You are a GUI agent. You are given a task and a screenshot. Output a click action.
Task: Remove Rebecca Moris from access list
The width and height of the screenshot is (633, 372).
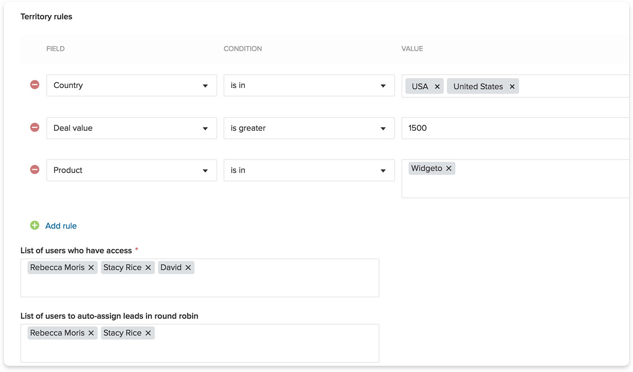click(x=91, y=267)
